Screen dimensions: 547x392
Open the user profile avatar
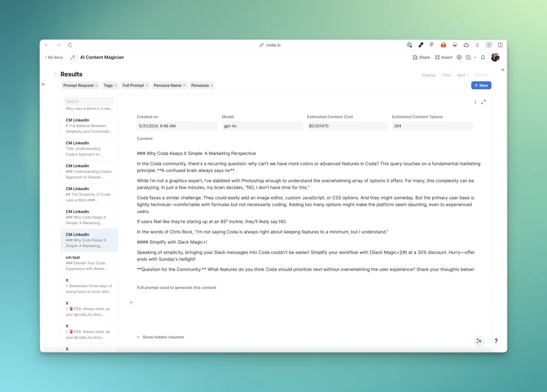pos(495,57)
